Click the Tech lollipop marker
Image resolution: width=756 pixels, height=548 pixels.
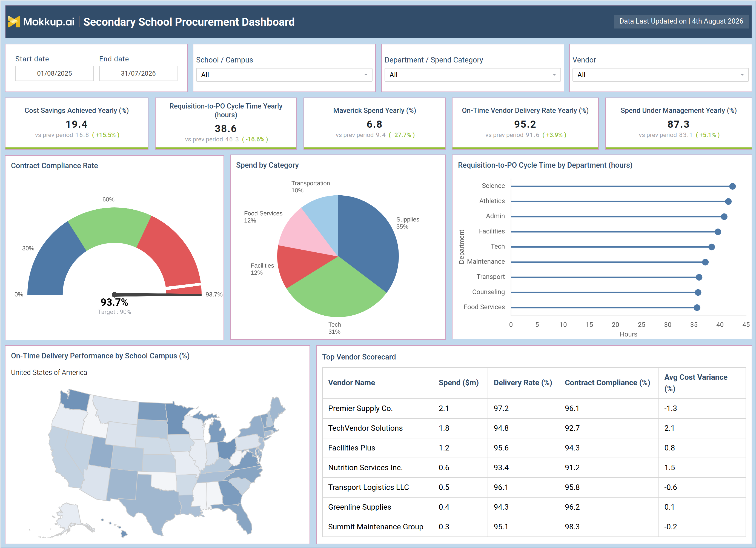(712, 247)
